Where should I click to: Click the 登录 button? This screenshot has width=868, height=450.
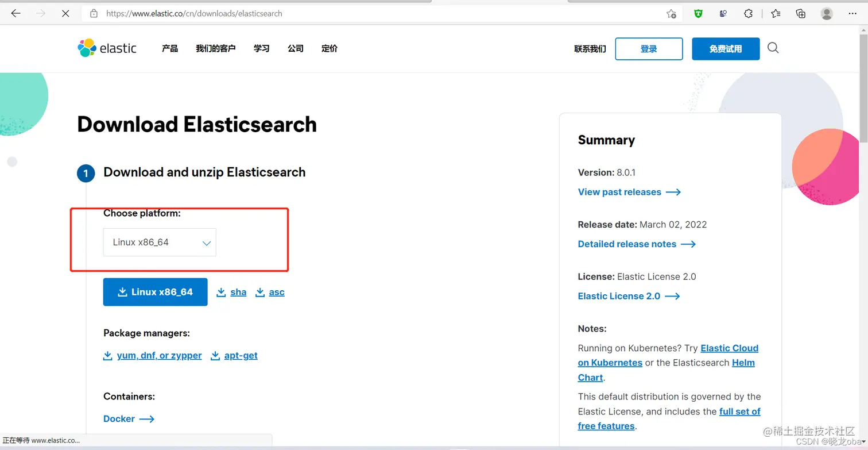click(x=649, y=49)
